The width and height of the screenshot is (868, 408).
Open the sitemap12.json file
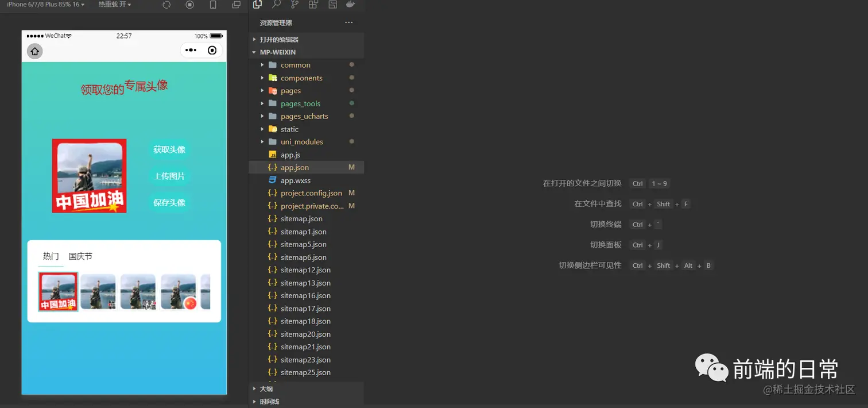(x=307, y=270)
